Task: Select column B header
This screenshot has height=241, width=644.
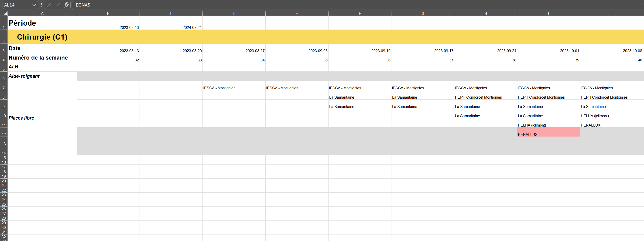Action: (108, 13)
